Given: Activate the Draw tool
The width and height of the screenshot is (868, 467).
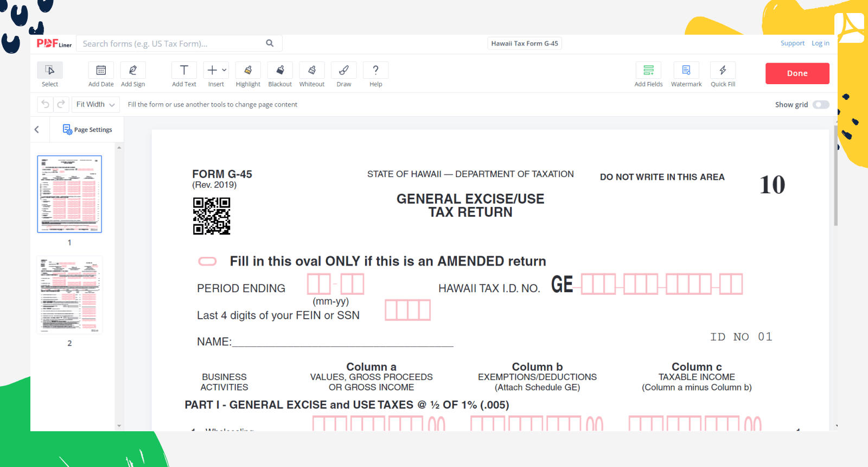Looking at the screenshot, I should 344,74.
